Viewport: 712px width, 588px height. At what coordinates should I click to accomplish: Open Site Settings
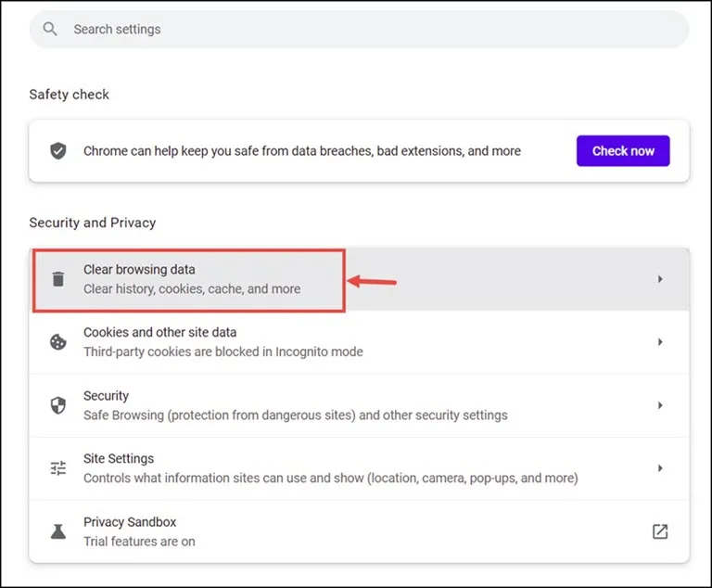pyautogui.click(x=359, y=468)
